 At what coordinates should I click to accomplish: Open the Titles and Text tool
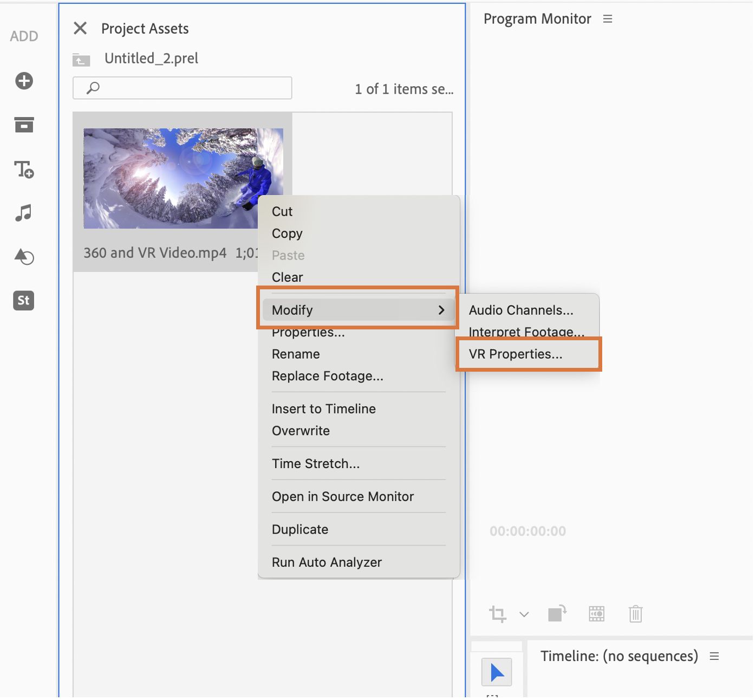click(24, 170)
